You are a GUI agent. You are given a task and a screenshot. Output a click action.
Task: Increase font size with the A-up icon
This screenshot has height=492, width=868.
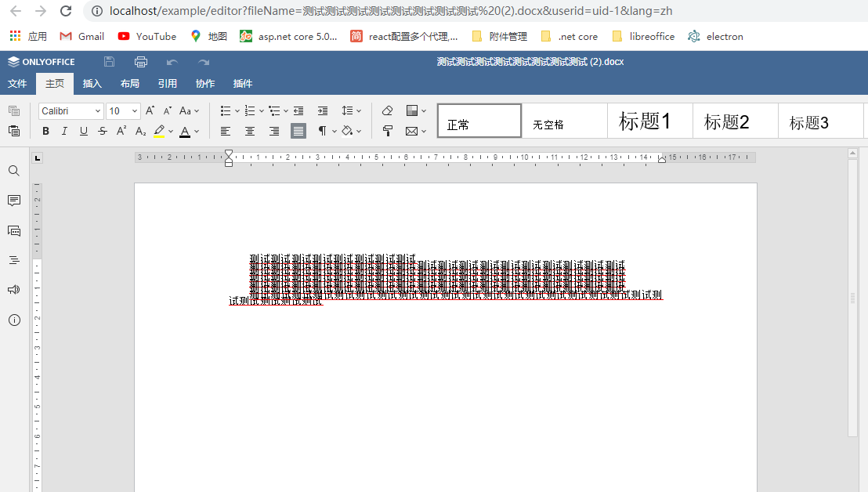tap(150, 110)
